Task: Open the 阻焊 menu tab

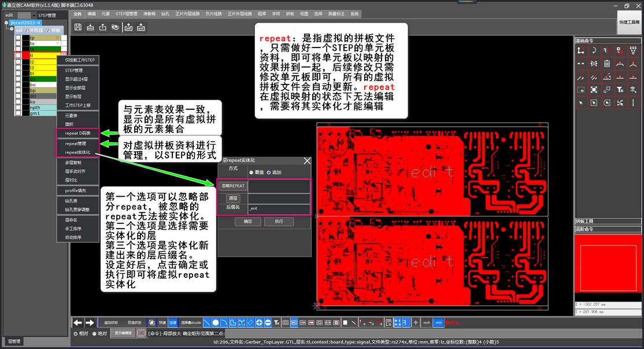Action: coord(262,13)
